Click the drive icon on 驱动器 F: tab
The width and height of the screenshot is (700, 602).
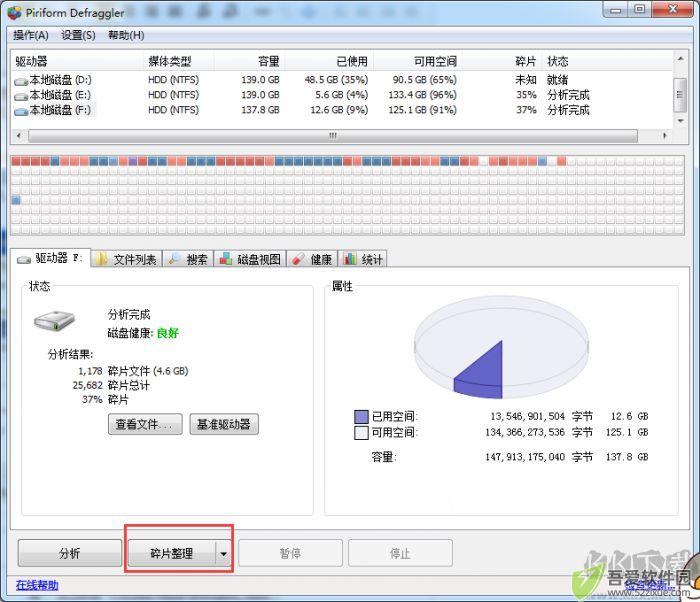(x=24, y=259)
